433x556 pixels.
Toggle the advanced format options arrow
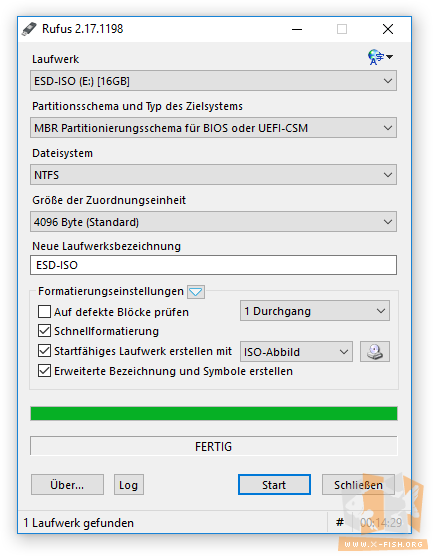(196, 292)
